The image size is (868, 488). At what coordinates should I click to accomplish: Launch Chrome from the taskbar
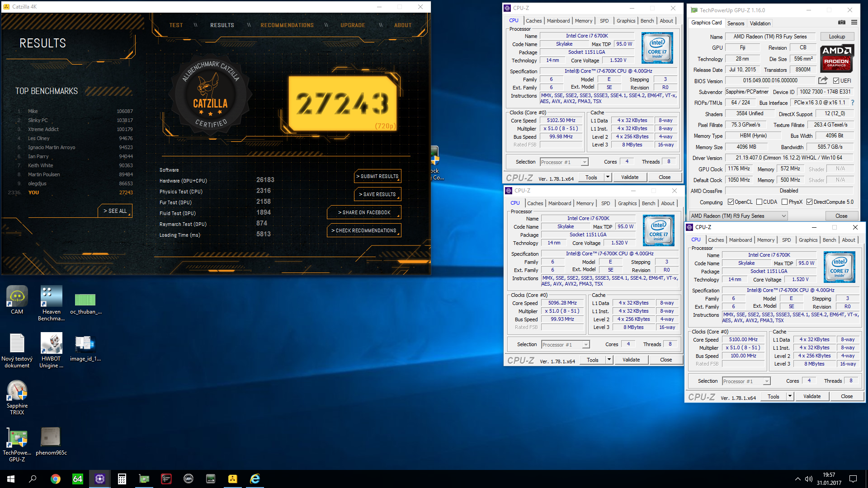[55, 479]
